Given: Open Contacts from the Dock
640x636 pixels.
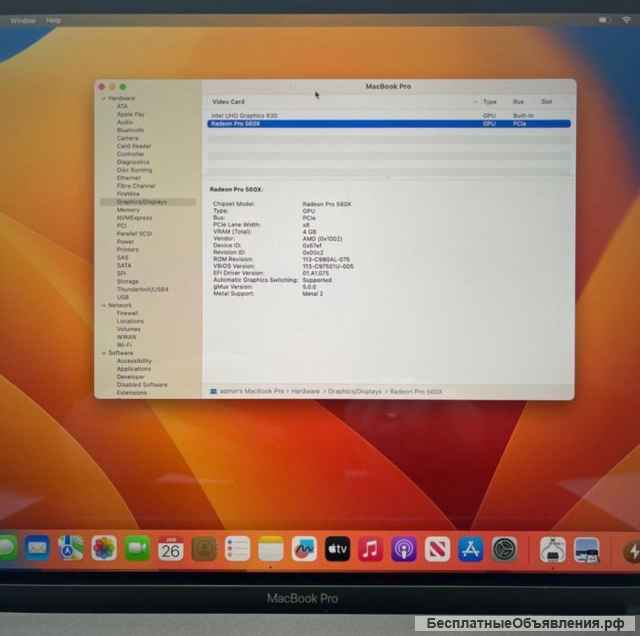Looking at the screenshot, I should pyautogui.click(x=204, y=549).
